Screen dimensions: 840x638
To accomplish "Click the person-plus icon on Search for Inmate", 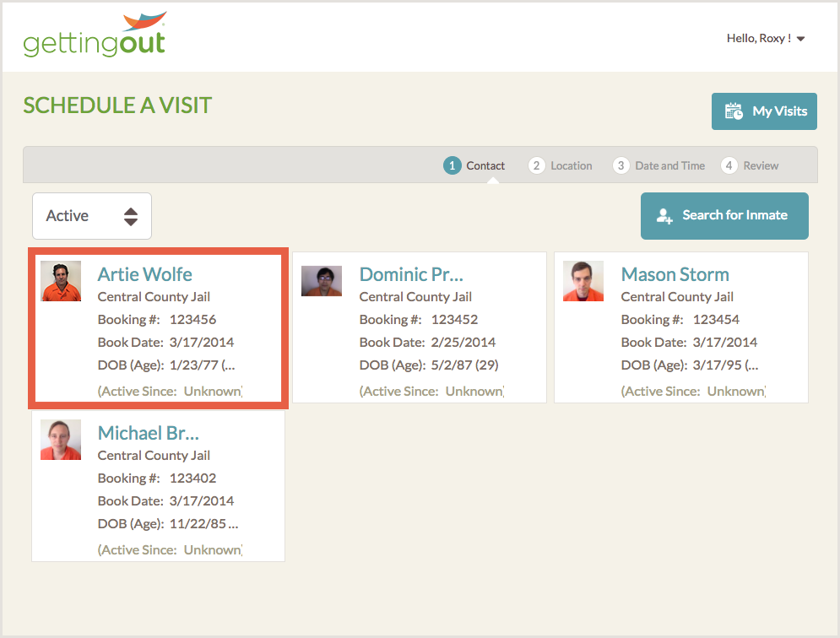I will pyautogui.click(x=664, y=216).
